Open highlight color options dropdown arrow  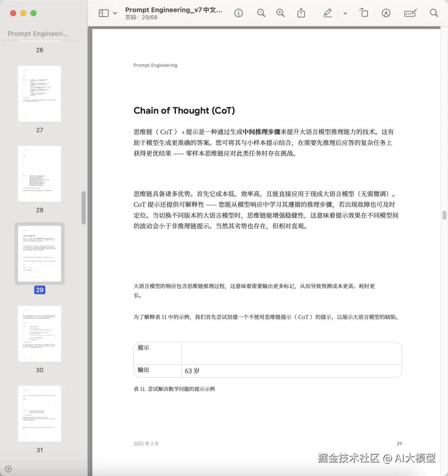click(345, 13)
